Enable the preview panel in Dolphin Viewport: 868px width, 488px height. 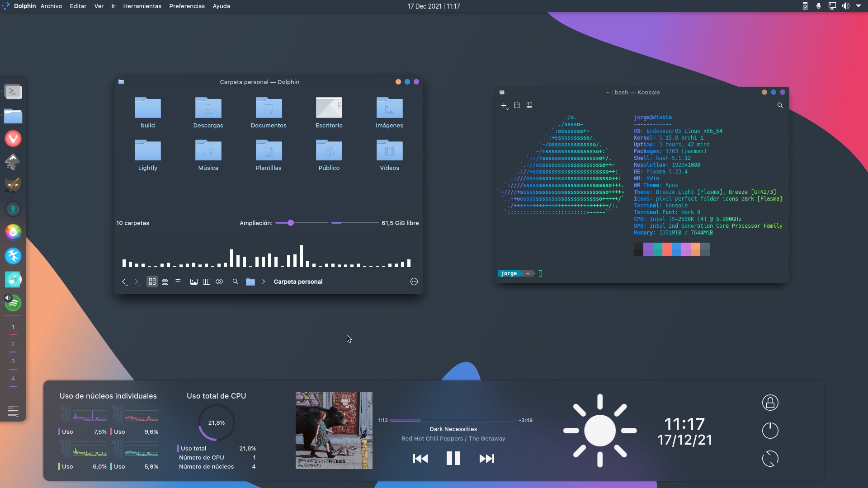tap(193, 282)
